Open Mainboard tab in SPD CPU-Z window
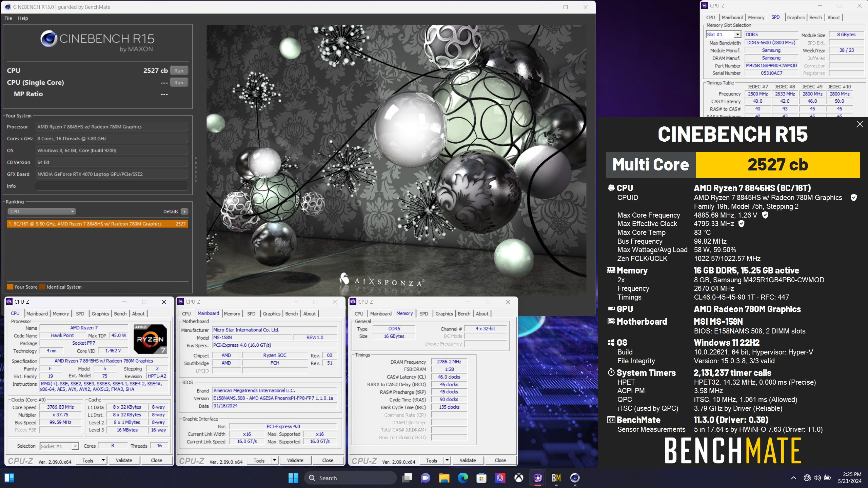Screen dimensions: 868x488 [x=732, y=18]
